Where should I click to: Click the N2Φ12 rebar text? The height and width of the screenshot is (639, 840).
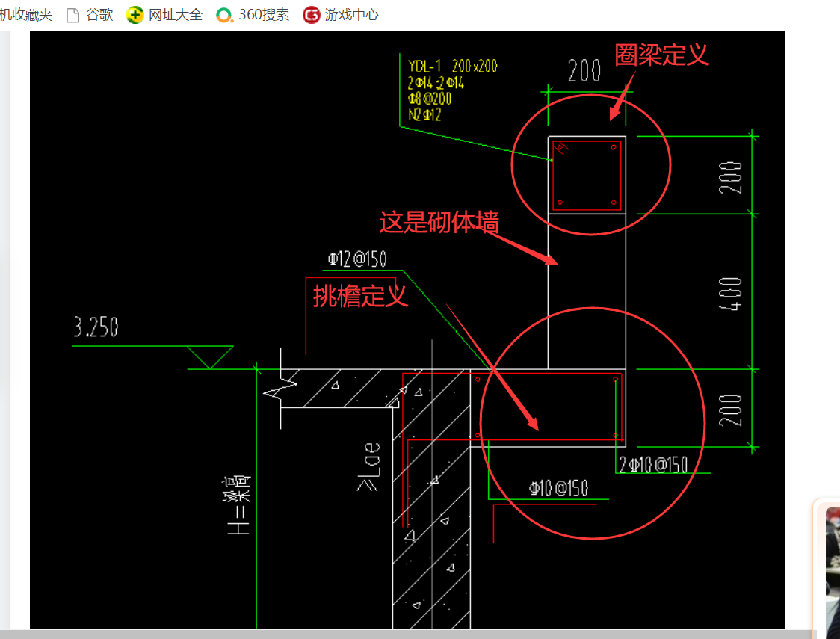424,114
